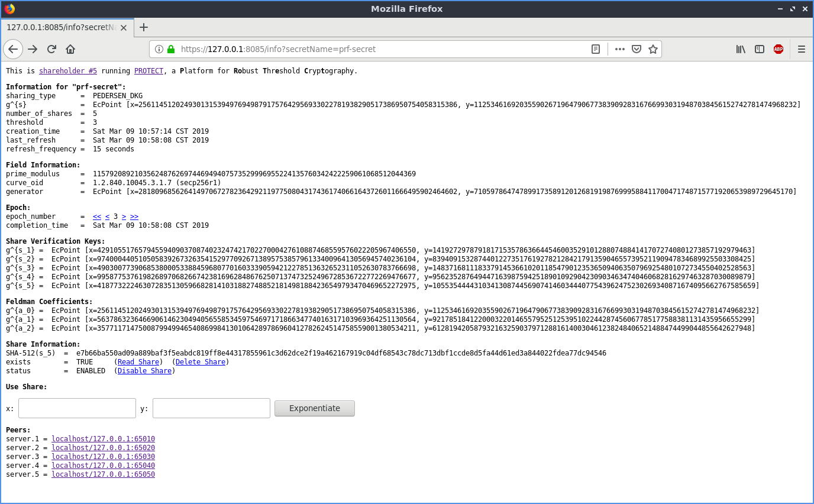Go to next epoch with >

124,217
